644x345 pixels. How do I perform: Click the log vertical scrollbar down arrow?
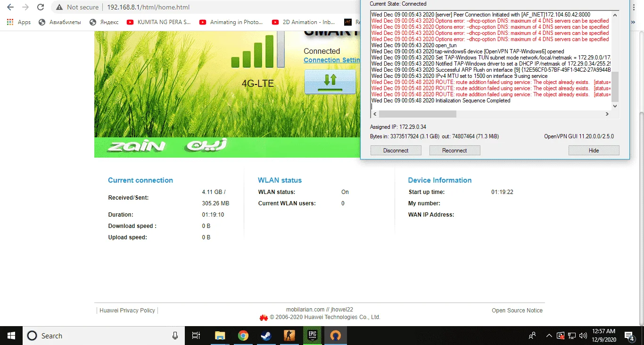[x=615, y=106]
